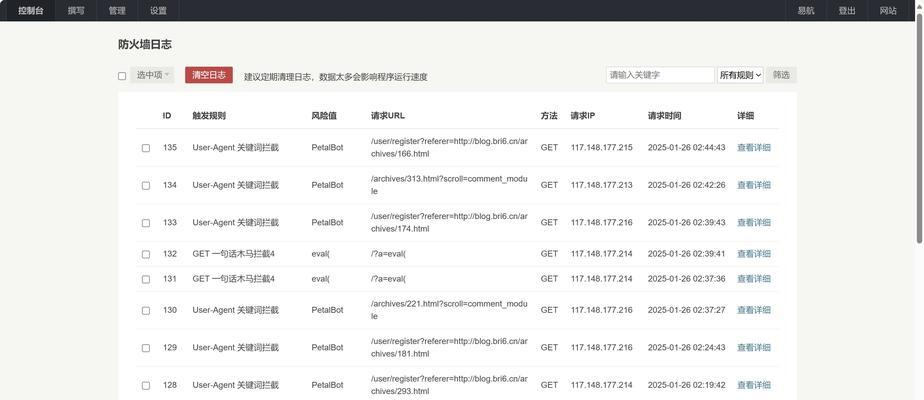Toggle the select-all checkbox beside 选中项
924x400 pixels.
(122, 76)
